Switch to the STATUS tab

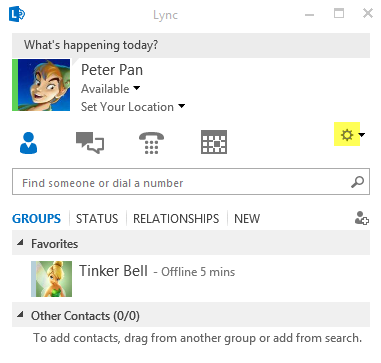click(97, 219)
